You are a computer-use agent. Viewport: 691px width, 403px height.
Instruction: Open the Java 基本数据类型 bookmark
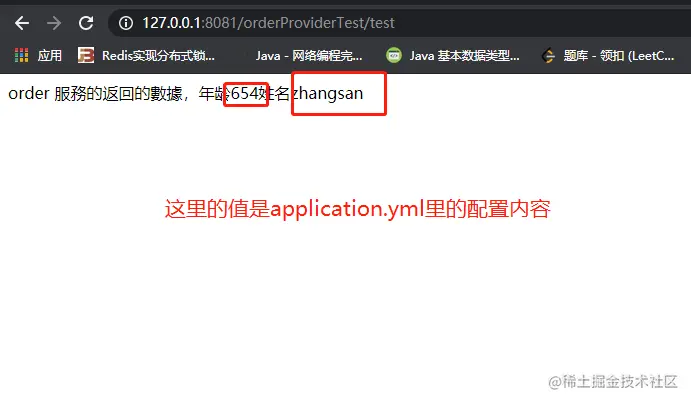464,56
